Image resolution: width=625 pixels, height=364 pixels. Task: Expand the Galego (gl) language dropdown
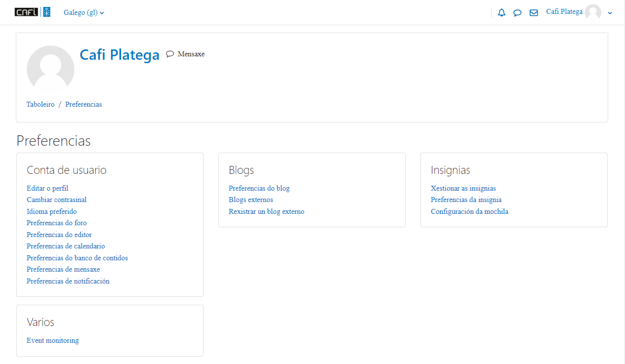[83, 13]
